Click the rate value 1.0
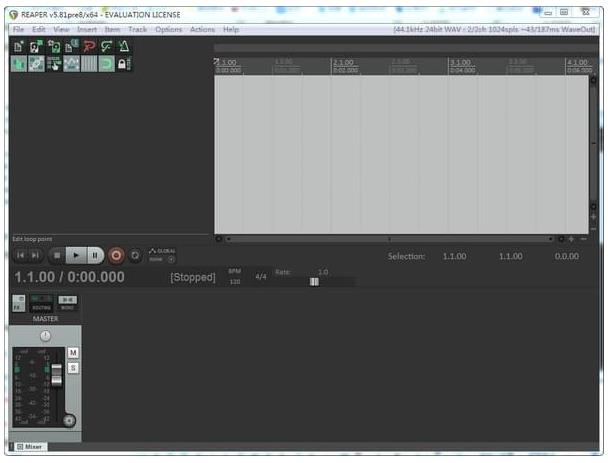Image resolution: width=608 pixels, height=463 pixels. [323, 272]
